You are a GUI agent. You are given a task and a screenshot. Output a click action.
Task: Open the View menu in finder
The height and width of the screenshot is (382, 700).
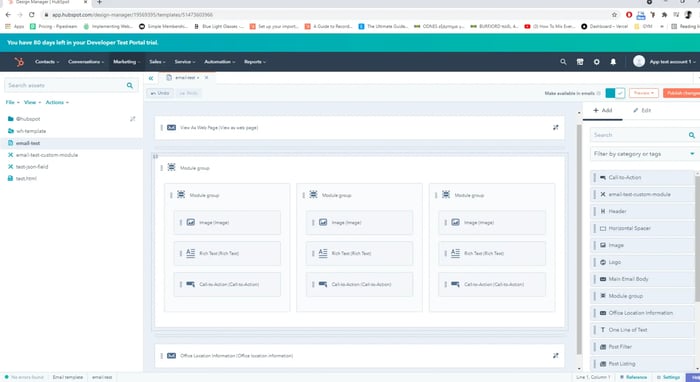(32, 102)
